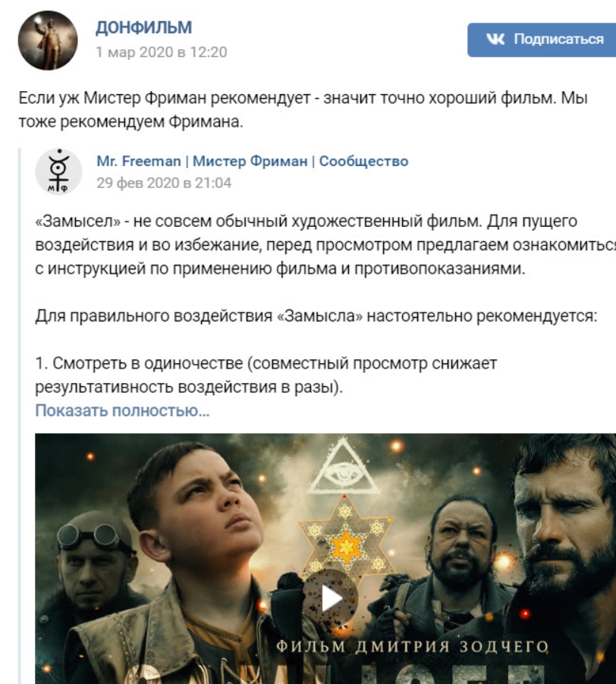
Task: Open the ДОНФИЛЬМ community name link
Action: [143, 27]
